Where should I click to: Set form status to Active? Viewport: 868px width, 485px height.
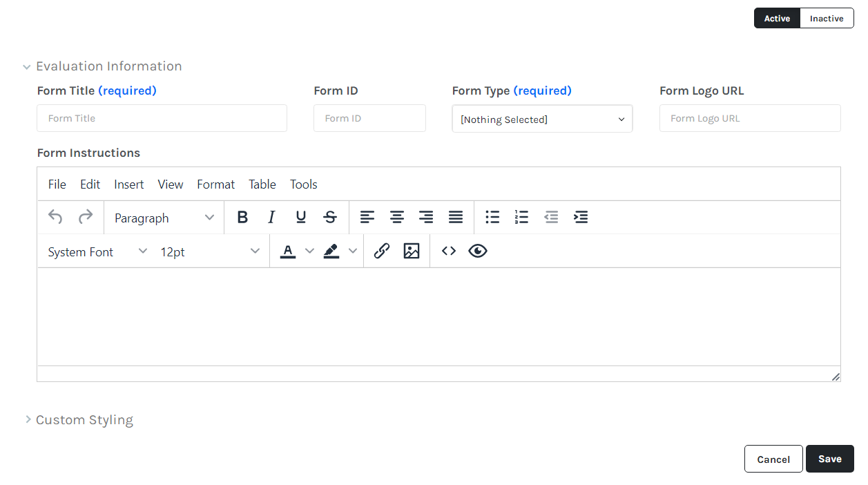[777, 19]
